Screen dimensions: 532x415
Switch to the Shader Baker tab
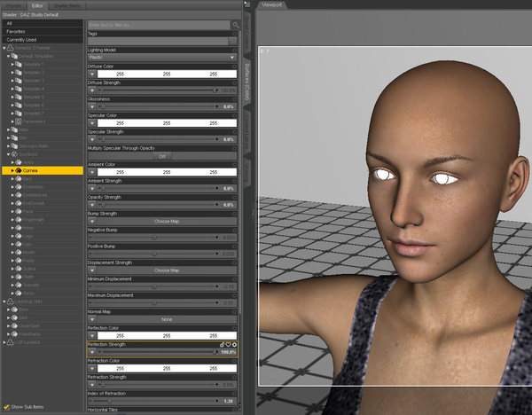pyautogui.click(x=68, y=4)
